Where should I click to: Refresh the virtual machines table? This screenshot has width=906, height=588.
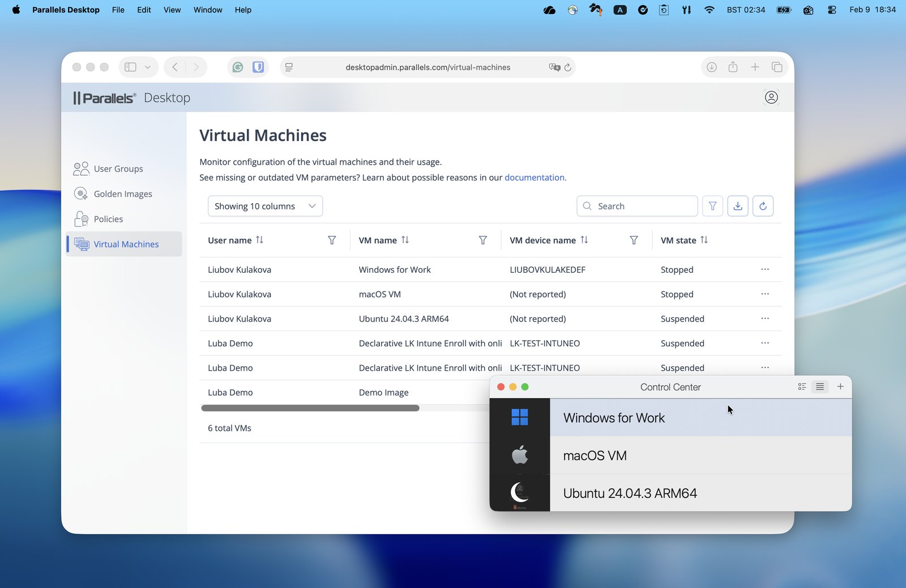(x=763, y=206)
